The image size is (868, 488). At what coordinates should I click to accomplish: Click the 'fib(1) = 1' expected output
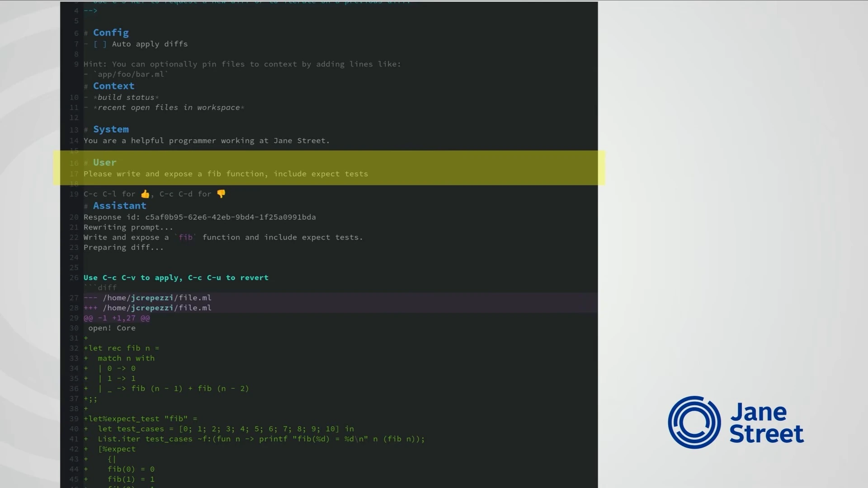click(x=131, y=479)
